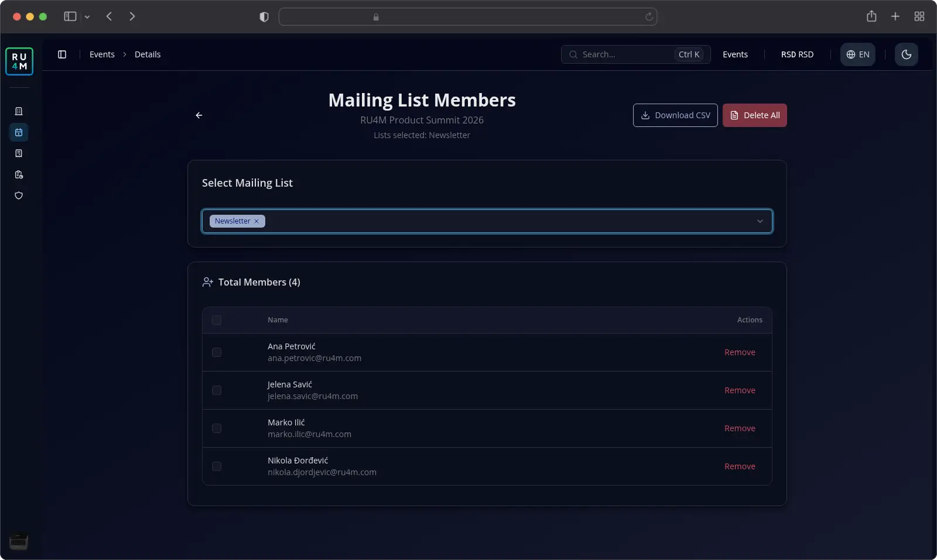The image size is (937, 560).
Task: Check the box for Nikola Đorđević
Action: coord(217,466)
